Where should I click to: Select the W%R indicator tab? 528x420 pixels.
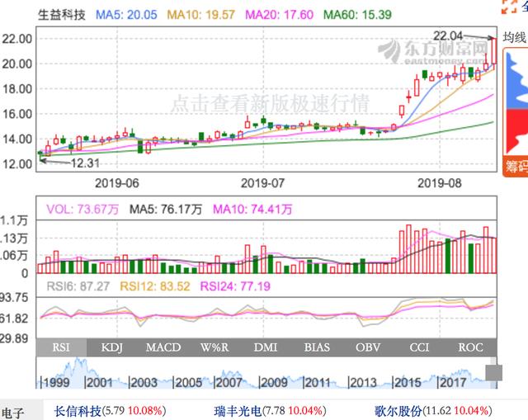(x=214, y=347)
